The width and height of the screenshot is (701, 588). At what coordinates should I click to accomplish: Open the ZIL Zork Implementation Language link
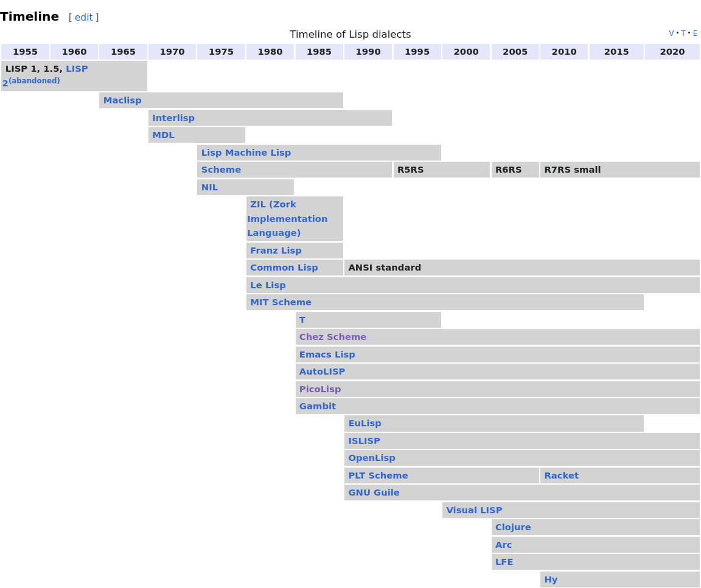[287, 219]
